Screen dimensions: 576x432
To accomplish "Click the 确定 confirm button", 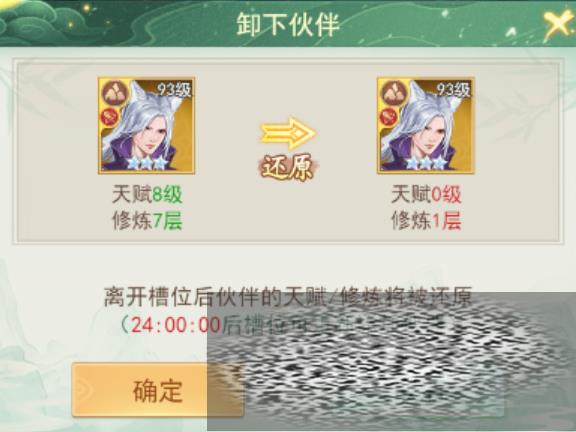I will click(158, 390).
